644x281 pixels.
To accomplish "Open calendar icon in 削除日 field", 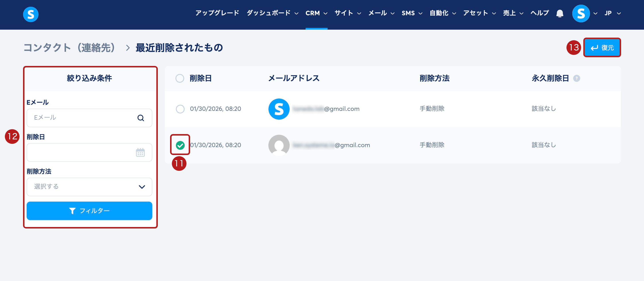I will coord(140,152).
